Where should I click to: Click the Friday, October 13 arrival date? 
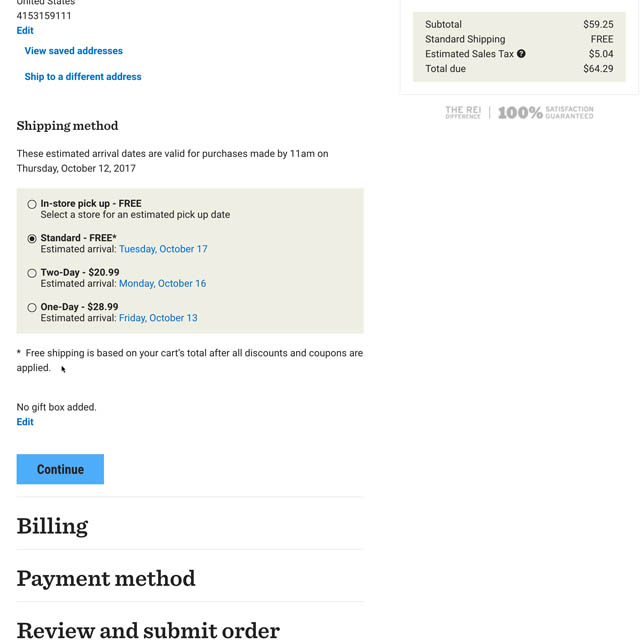click(158, 318)
